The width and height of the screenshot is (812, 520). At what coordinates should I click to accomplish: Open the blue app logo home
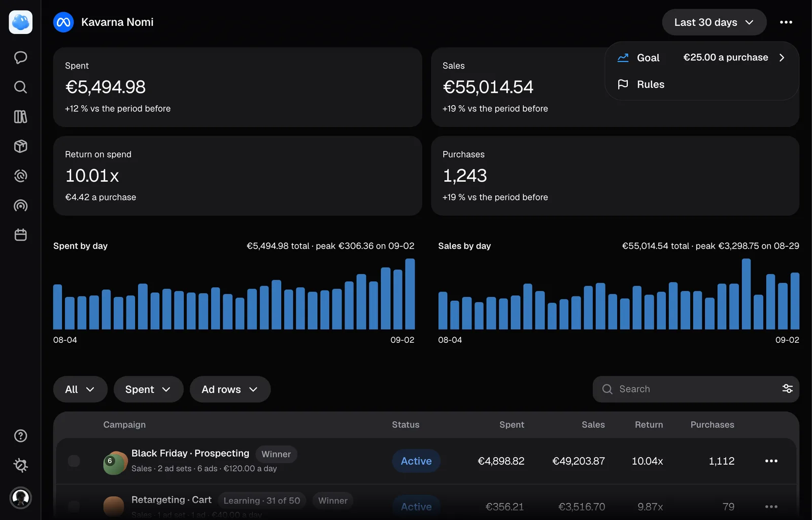(21, 22)
